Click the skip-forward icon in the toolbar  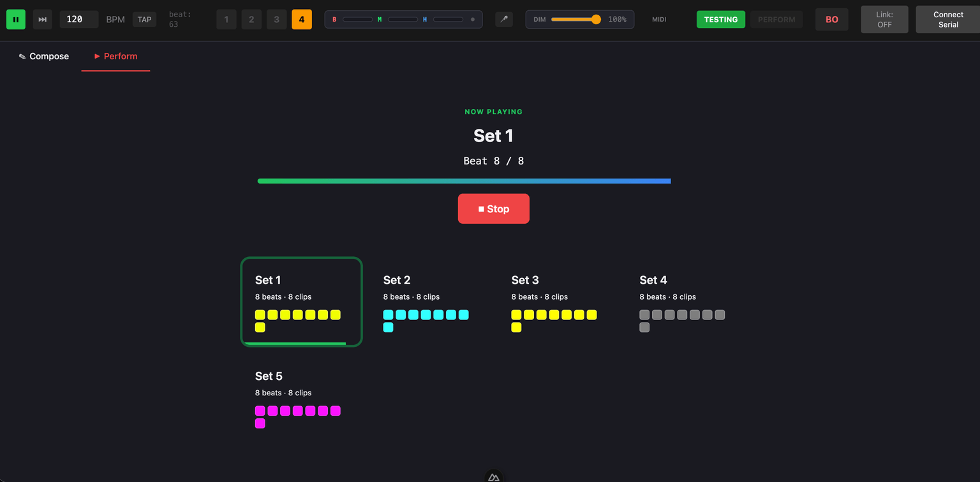[x=42, y=19]
